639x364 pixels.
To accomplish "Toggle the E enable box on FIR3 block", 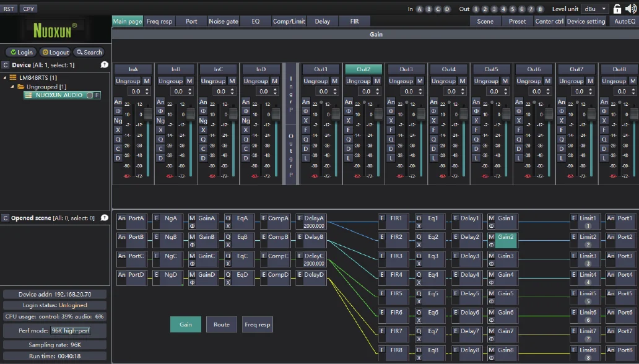I will [382, 256].
